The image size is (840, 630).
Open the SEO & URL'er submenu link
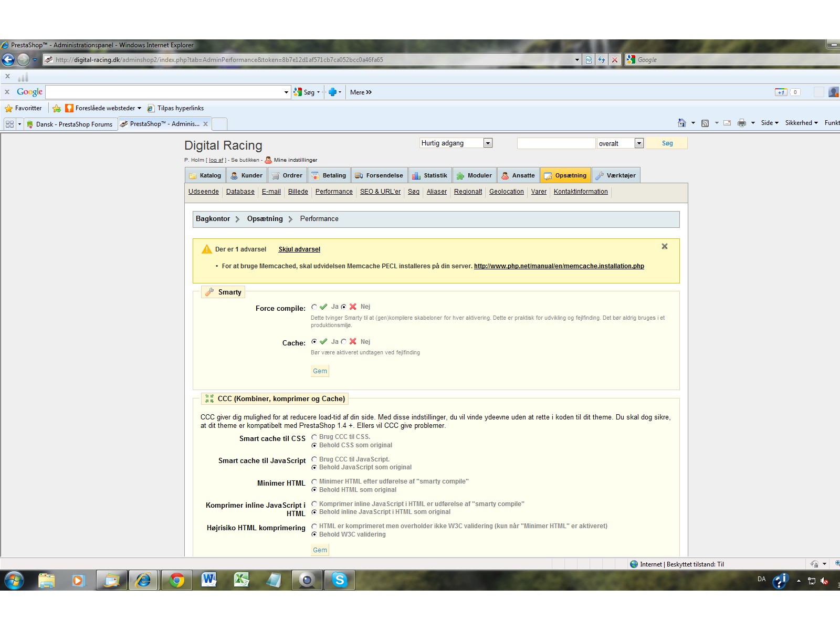click(x=380, y=192)
